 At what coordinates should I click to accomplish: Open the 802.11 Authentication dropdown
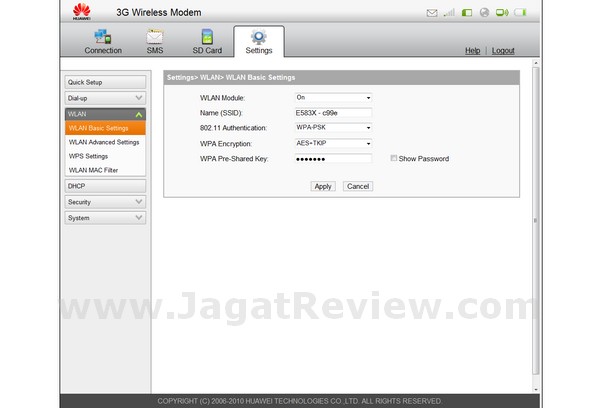tap(333, 127)
